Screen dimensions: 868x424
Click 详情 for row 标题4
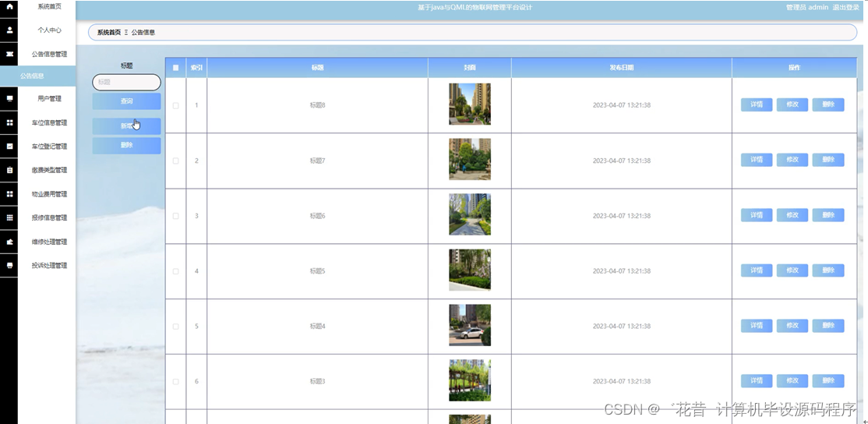[x=757, y=326]
